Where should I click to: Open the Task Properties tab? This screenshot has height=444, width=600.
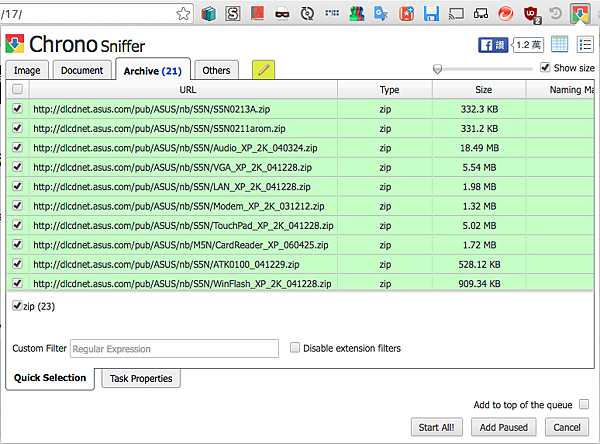[141, 379]
